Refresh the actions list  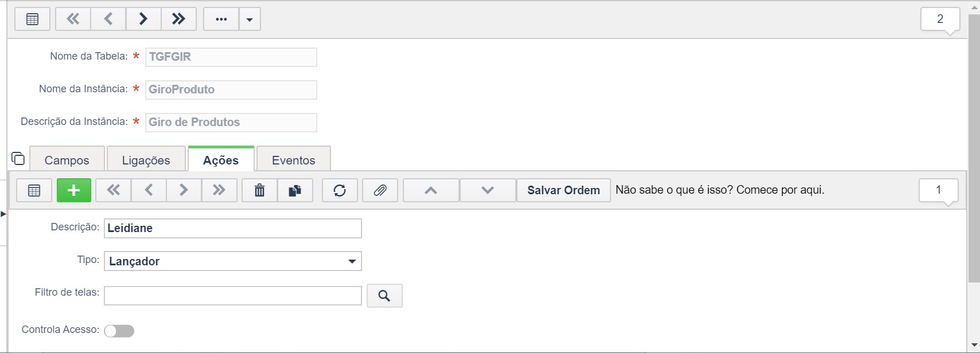point(340,190)
